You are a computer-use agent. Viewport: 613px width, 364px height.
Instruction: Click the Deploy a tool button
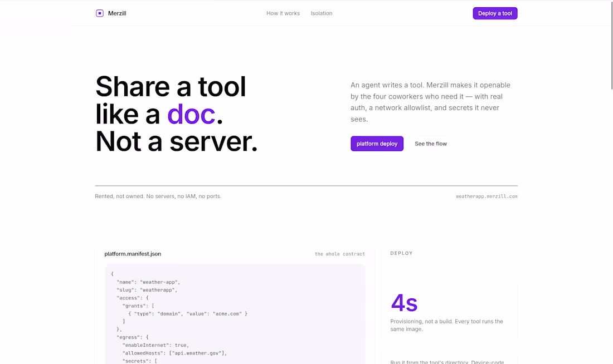495,13
